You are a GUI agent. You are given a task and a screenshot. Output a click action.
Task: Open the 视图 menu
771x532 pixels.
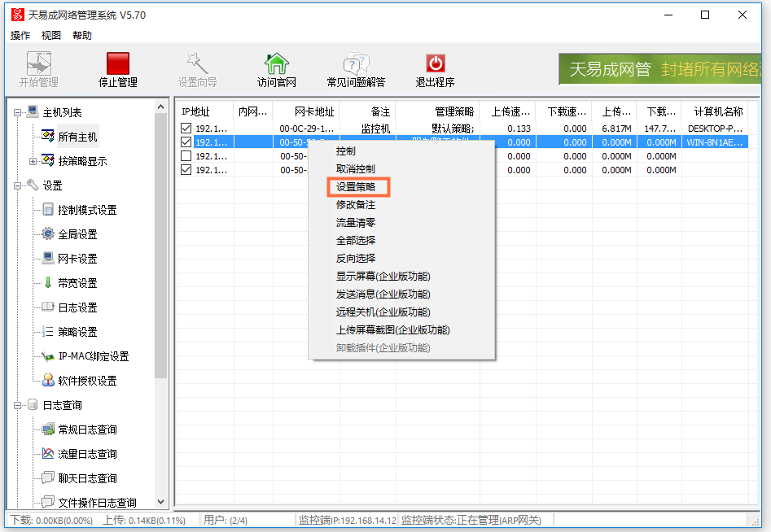point(51,35)
